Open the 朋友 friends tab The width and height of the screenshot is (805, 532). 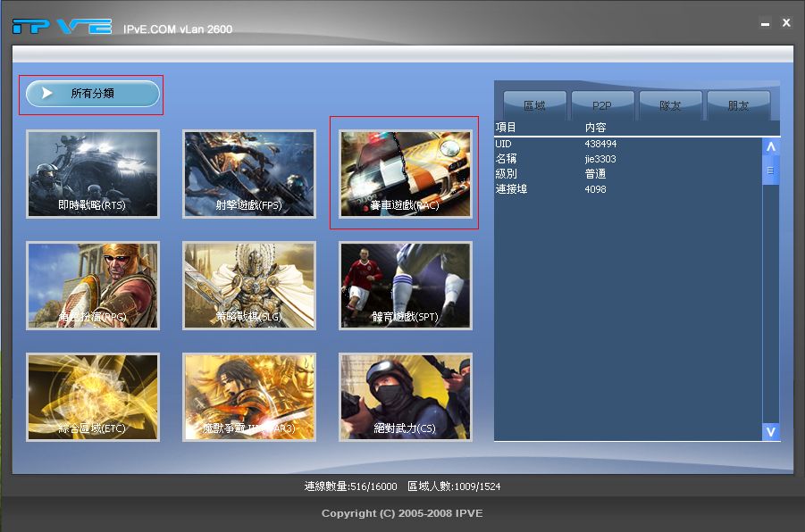point(738,105)
